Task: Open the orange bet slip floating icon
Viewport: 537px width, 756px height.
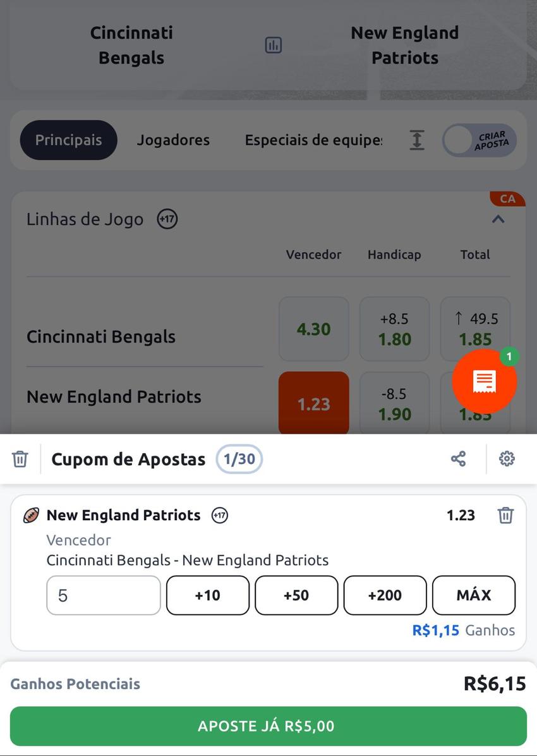Action: point(484,381)
